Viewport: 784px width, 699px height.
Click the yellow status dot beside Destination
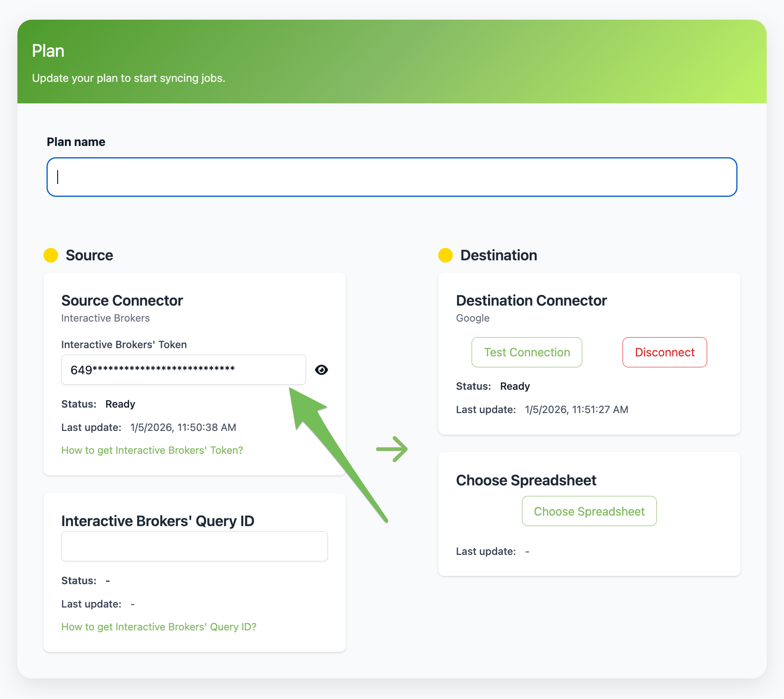pos(445,255)
